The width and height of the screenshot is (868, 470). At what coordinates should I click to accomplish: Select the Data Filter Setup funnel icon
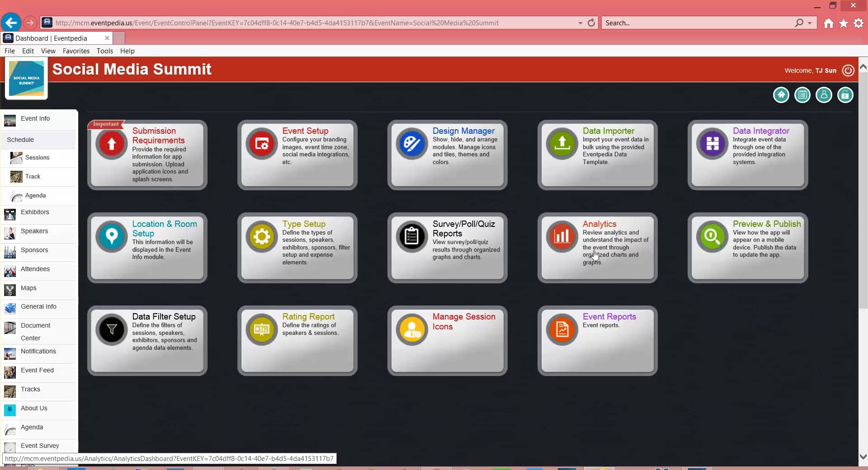(111, 329)
